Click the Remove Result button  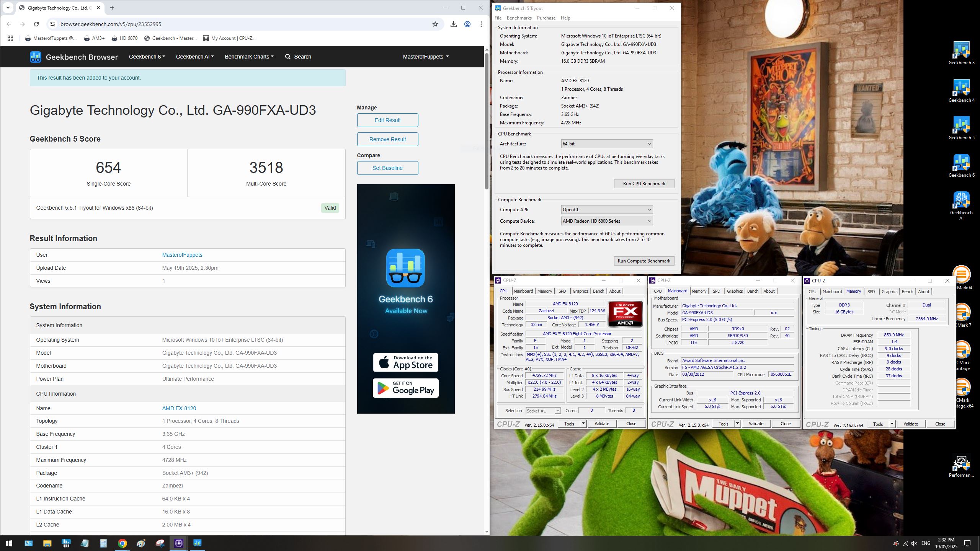click(387, 139)
